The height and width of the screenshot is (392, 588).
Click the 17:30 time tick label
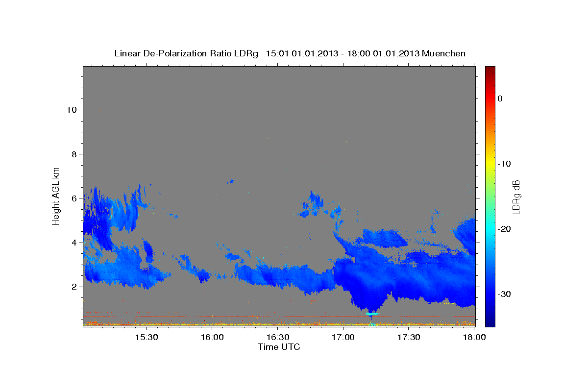(409, 338)
